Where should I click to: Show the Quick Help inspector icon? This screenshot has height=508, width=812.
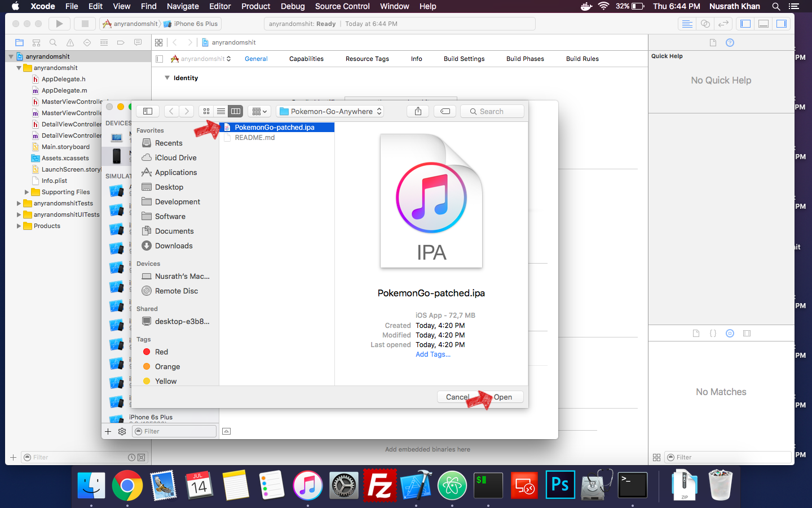(x=730, y=43)
